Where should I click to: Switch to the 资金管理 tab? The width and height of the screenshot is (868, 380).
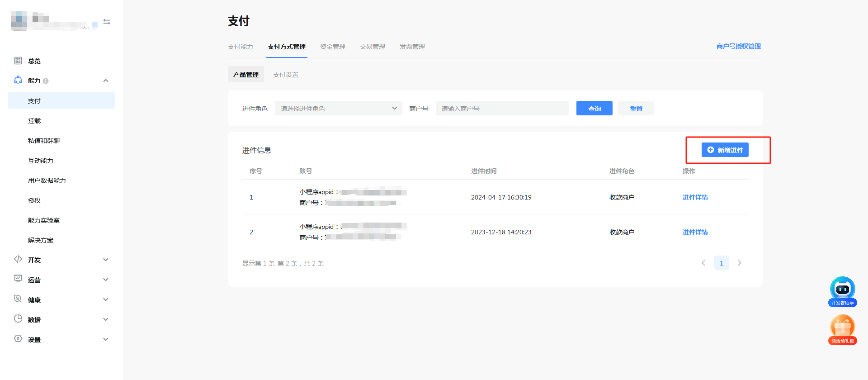coord(332,47)
